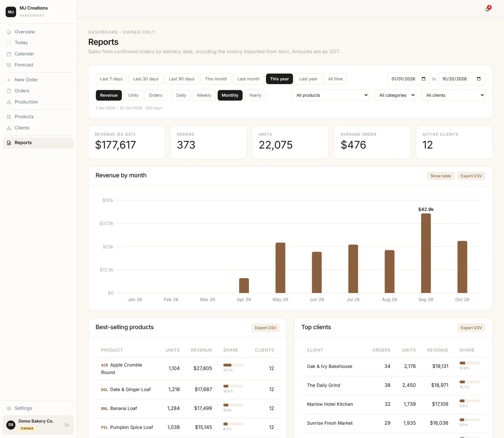Click Apple Crumble Round share bar
Viewport: 504px width, 438px height.
click(x=233, y=365)
